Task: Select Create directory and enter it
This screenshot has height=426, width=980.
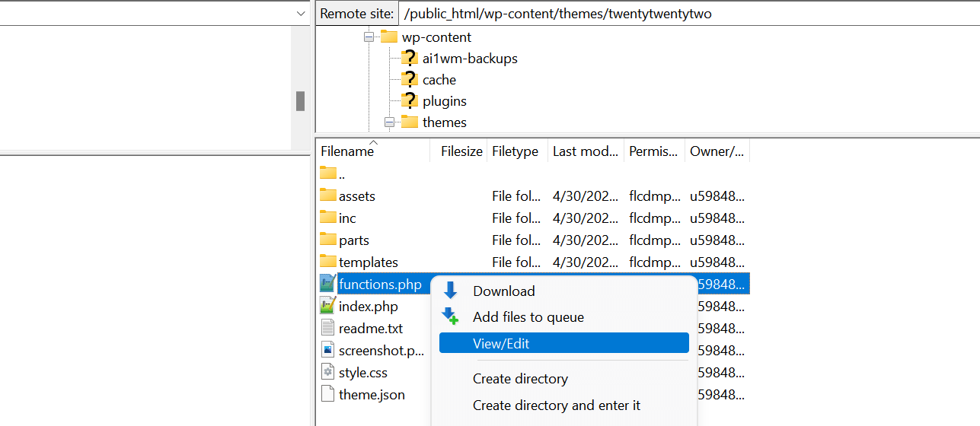Action: [x=556, y=405]
